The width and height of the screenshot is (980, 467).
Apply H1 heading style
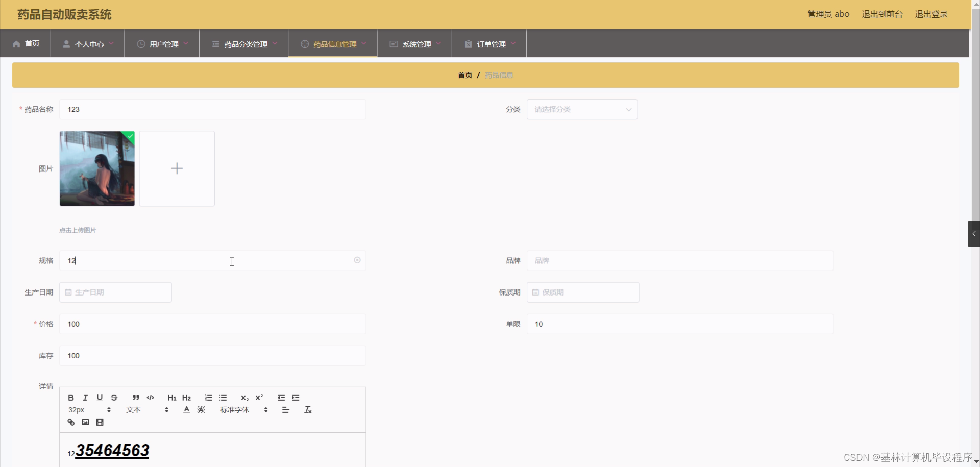point(172,398)
